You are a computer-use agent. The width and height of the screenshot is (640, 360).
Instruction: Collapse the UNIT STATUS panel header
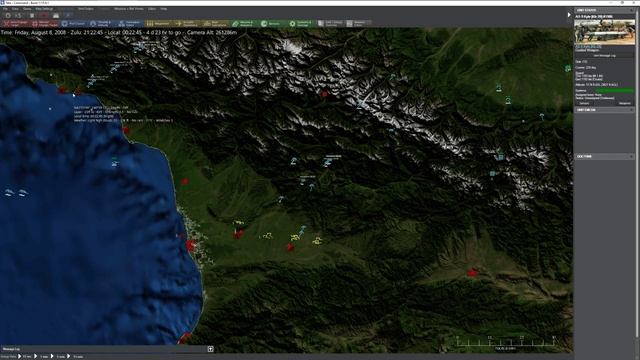[605, 10]
